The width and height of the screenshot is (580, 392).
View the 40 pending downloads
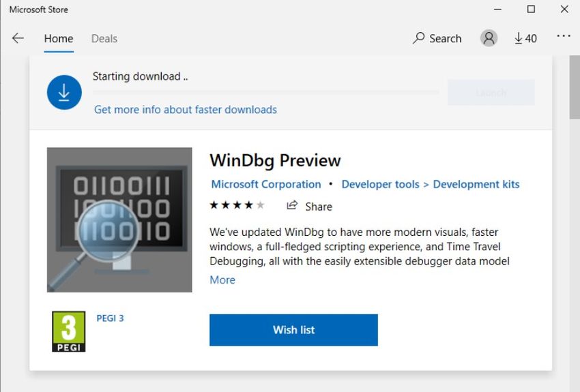tap(525, 38)
